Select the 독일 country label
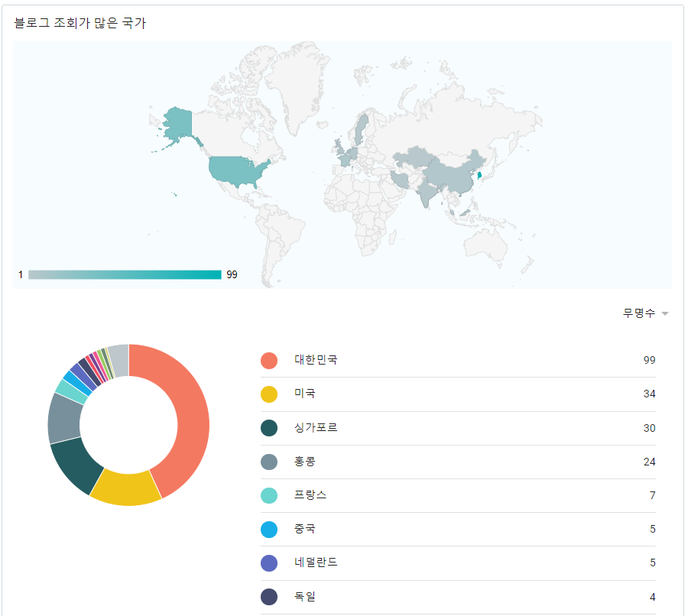The image size is (688, 616). [305, 596]
